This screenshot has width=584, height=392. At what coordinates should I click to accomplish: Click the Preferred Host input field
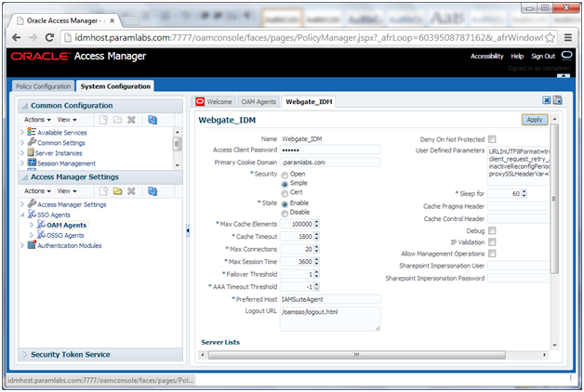point(330,299)
